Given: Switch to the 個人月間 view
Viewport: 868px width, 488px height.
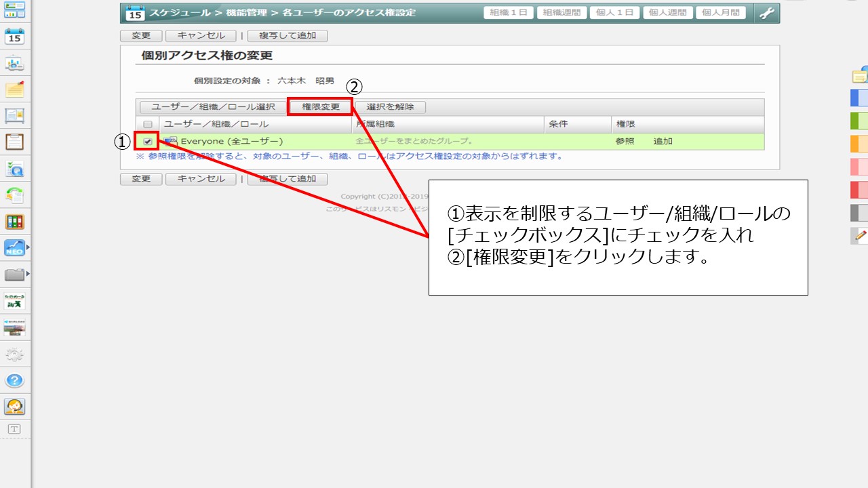Looking at the screenshot, I should click(x=720, y=13).
